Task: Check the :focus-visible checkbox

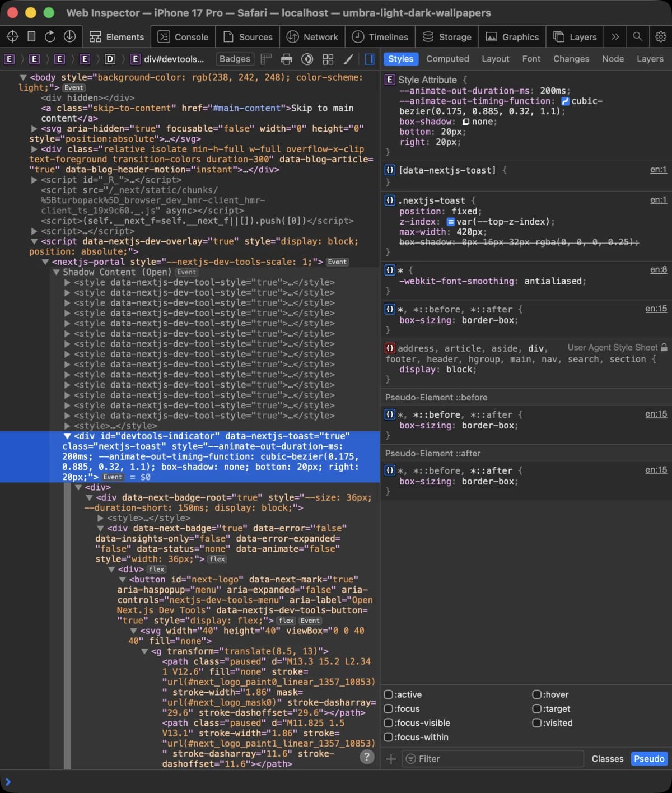Action: (x=388, y=723)
